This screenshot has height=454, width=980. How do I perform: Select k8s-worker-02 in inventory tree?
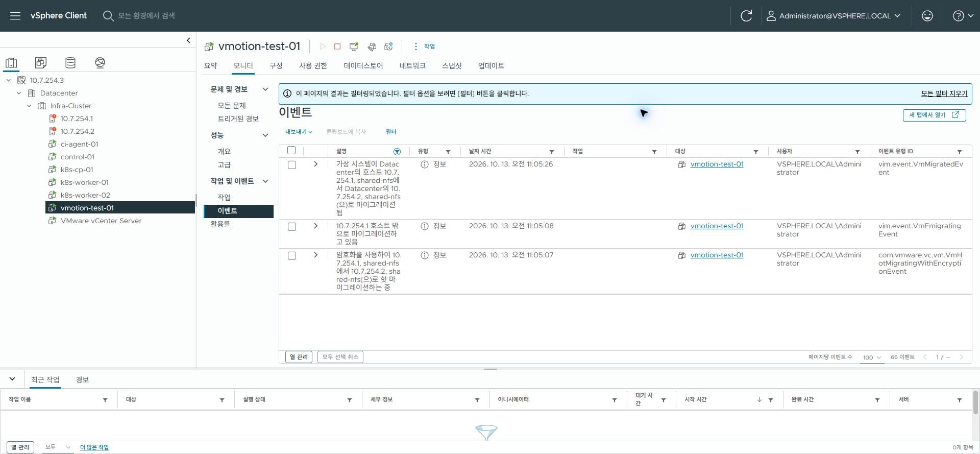(x=85, y=195)
